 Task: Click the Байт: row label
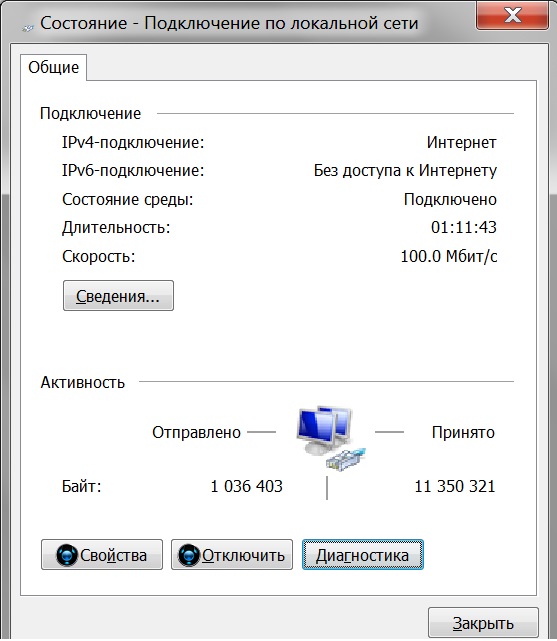[81, 486]
